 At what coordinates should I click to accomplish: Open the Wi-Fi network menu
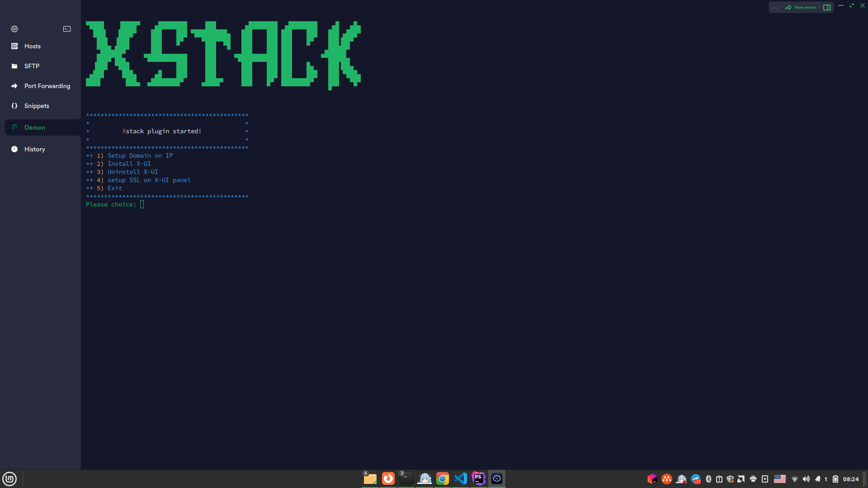pos(795,479)
